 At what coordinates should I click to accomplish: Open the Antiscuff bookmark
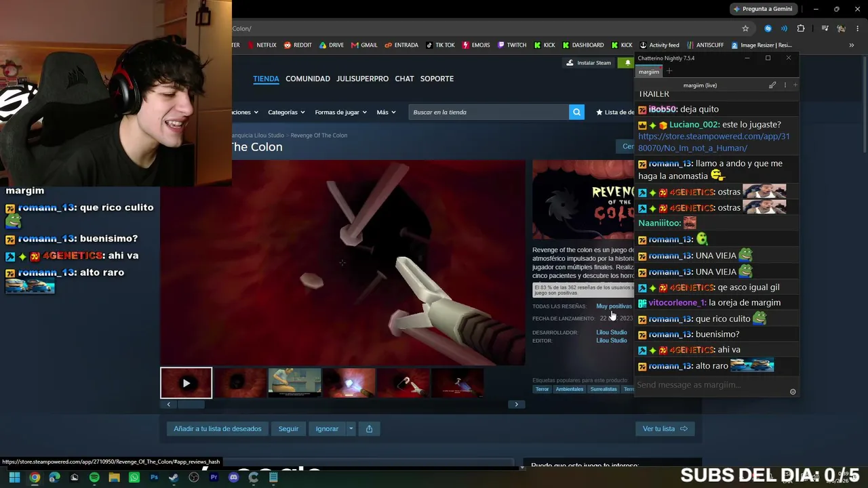tap(705, 45)
